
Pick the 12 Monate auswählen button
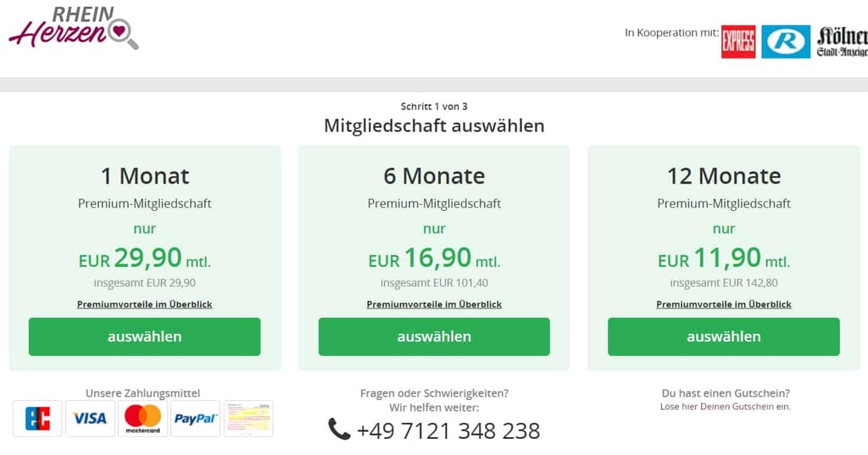click(x=723, y=336)
